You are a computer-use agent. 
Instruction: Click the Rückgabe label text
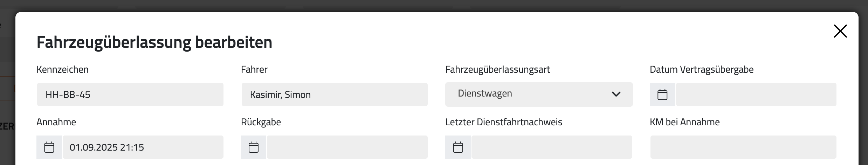click(261, 122)
